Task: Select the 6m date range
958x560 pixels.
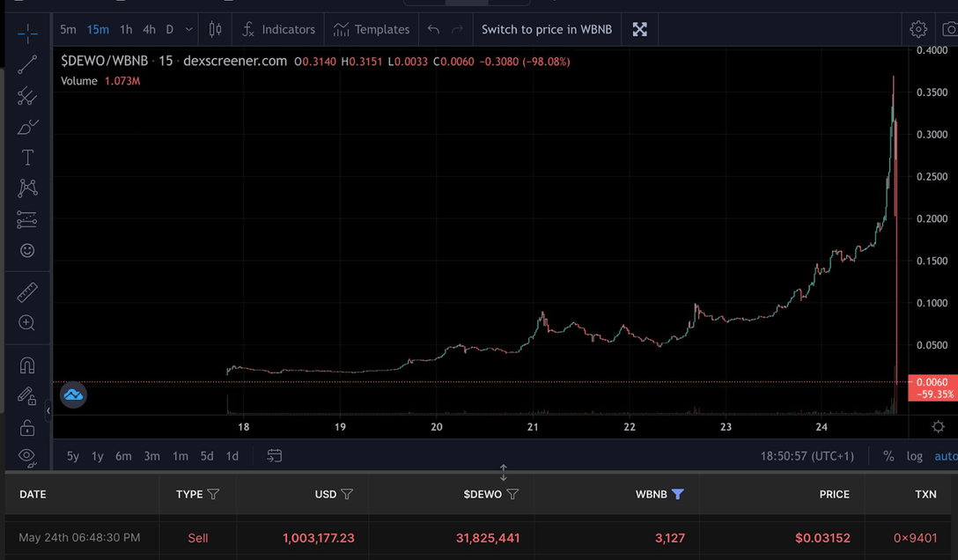Action: (123, 456)
